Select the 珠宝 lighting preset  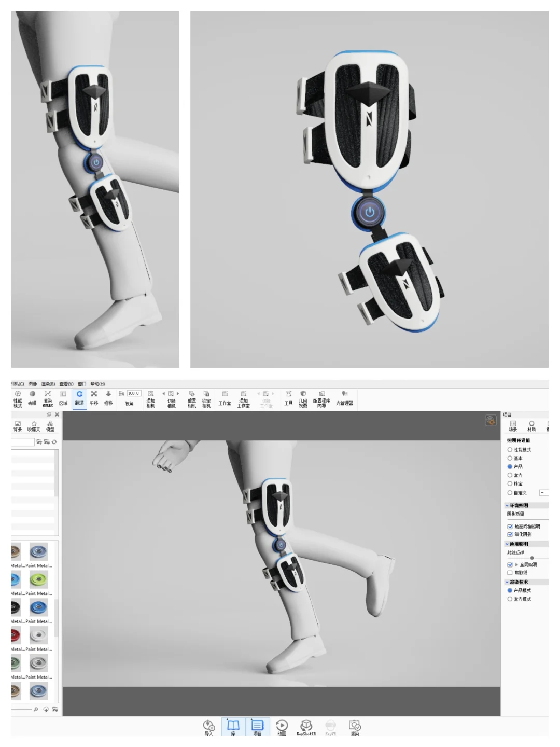pos(510,483)
